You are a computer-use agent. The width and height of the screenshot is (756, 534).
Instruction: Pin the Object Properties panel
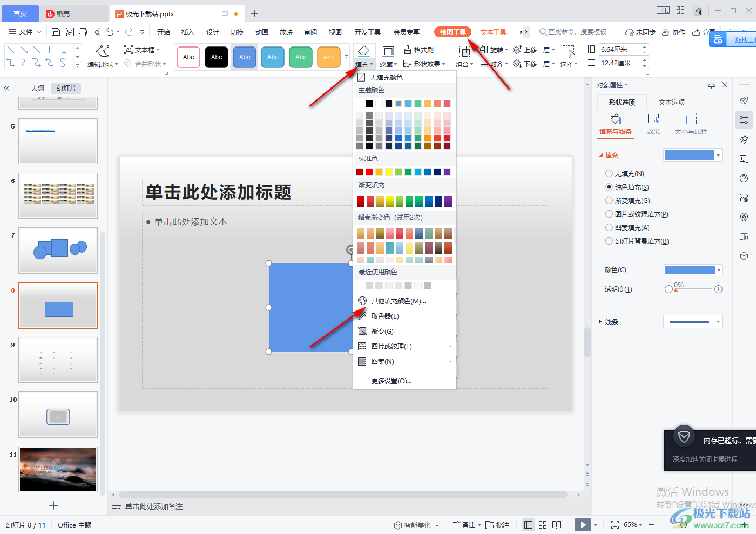point(711,85)
